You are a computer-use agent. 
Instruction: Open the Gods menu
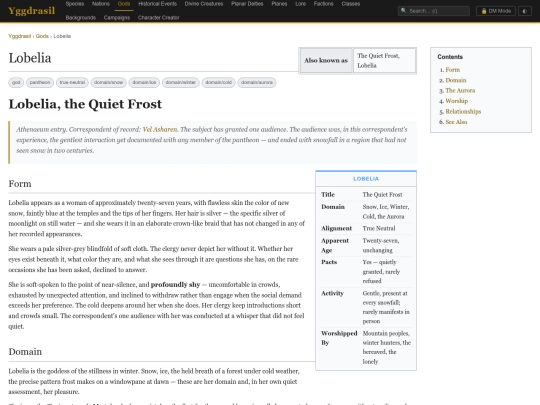click(x=124, y=4)
